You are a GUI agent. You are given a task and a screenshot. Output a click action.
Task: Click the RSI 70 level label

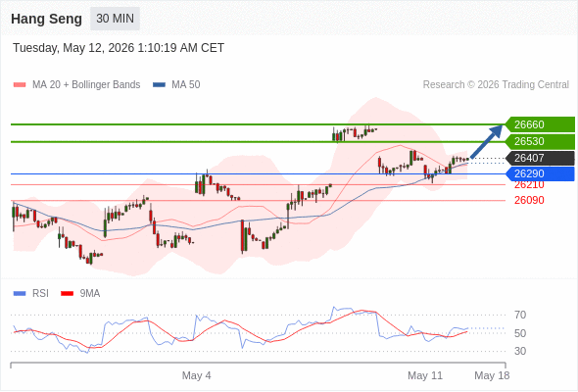point(520,315)
